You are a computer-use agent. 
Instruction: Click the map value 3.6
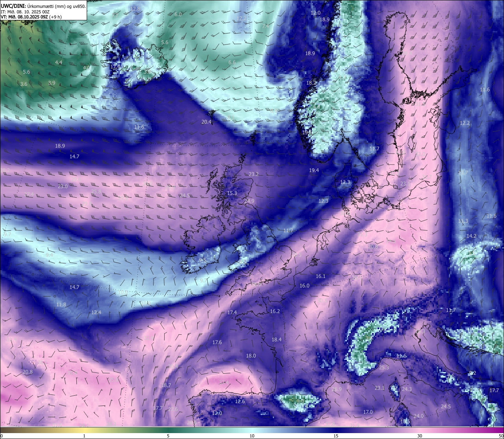pyautogui.click(x=24, y=84)
